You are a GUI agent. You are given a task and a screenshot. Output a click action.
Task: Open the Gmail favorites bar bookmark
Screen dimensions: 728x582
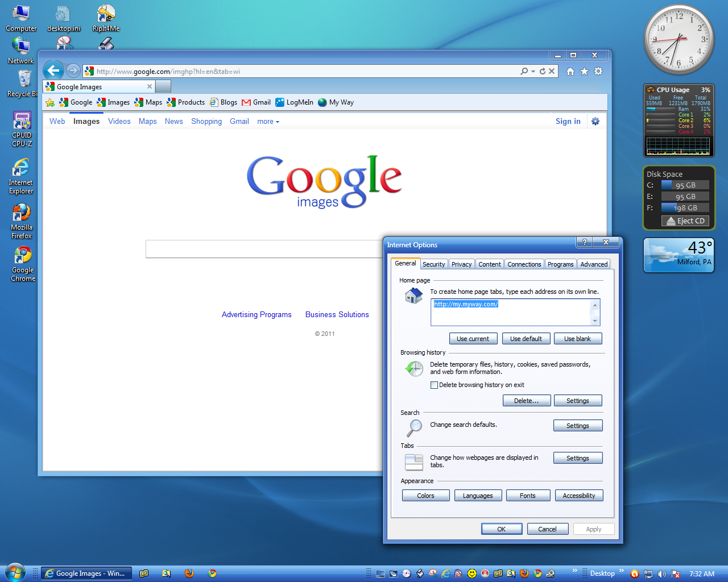[257, 102]
